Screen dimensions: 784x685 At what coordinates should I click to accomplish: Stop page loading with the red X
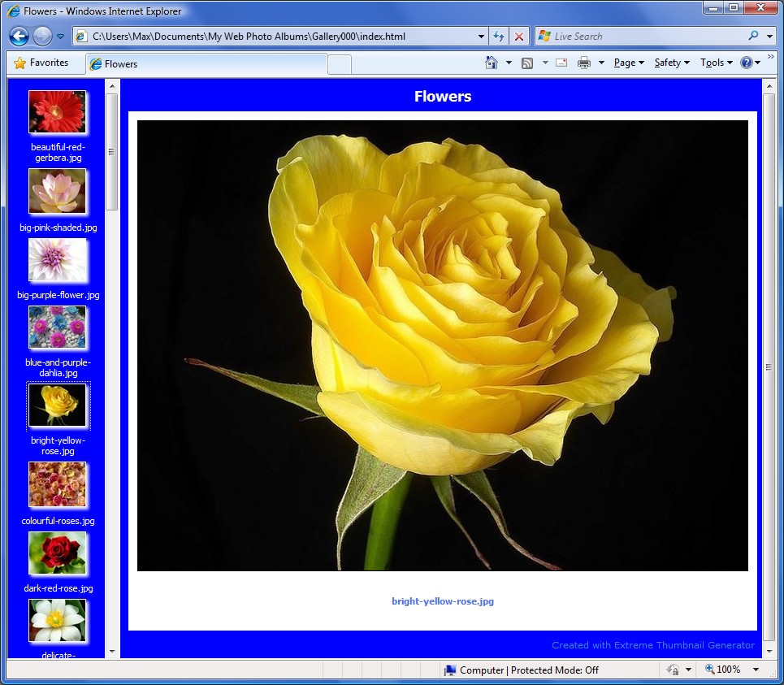[x=518, y=36]
